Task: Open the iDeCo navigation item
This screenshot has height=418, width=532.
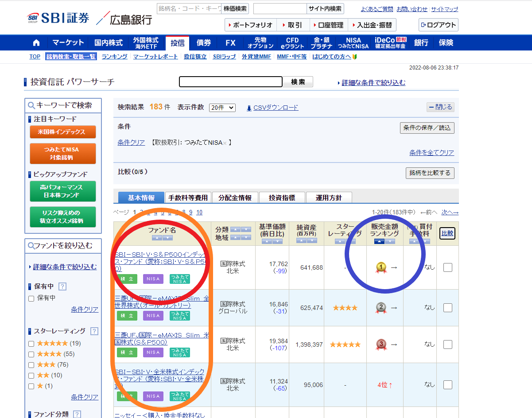Action: [390, 43]
